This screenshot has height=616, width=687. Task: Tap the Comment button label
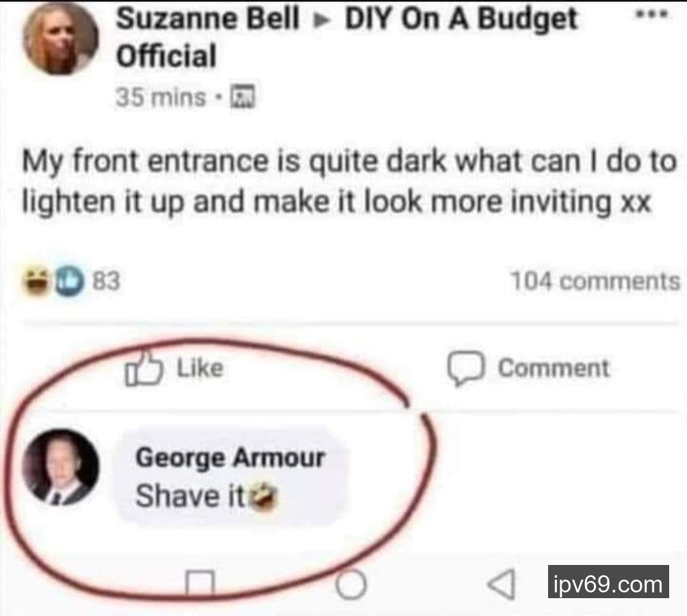click(554, 369)
